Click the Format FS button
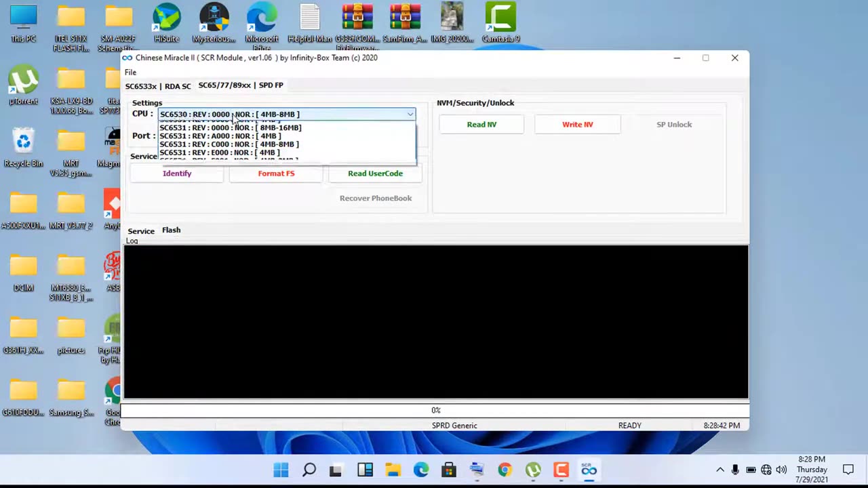Viewport: 868px width, 488px height. coord(276,174)
